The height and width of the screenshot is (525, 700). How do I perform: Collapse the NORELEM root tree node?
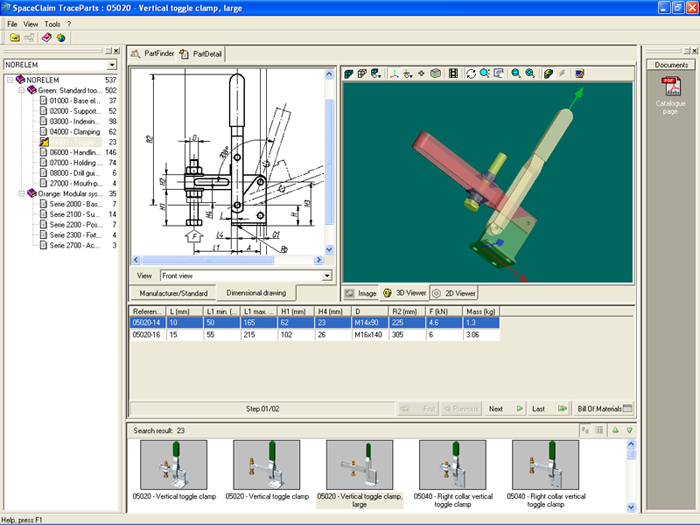tap(10, 79)
